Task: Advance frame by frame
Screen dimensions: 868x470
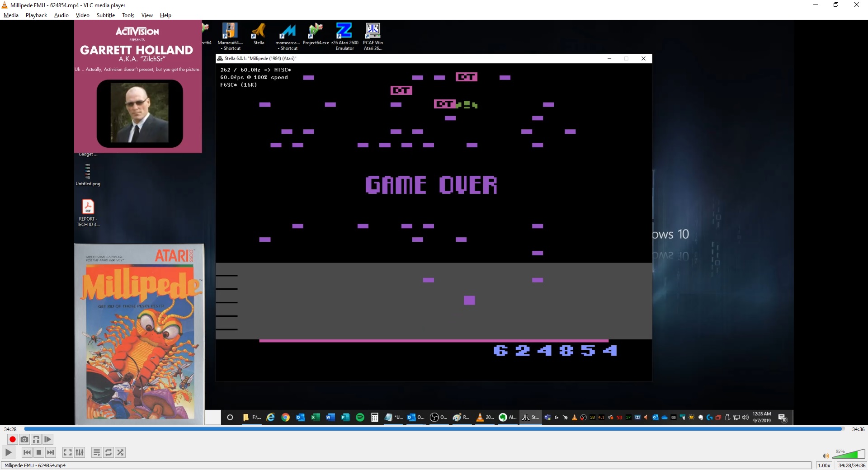Action: [x=48, y=439]
